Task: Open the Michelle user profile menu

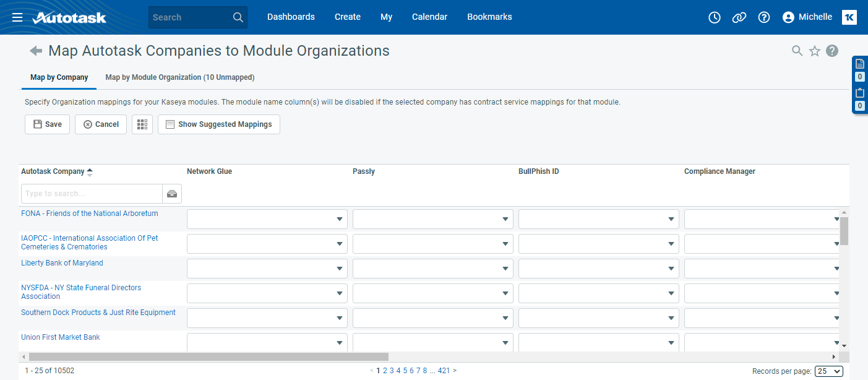Action: [x=807, y=17]
